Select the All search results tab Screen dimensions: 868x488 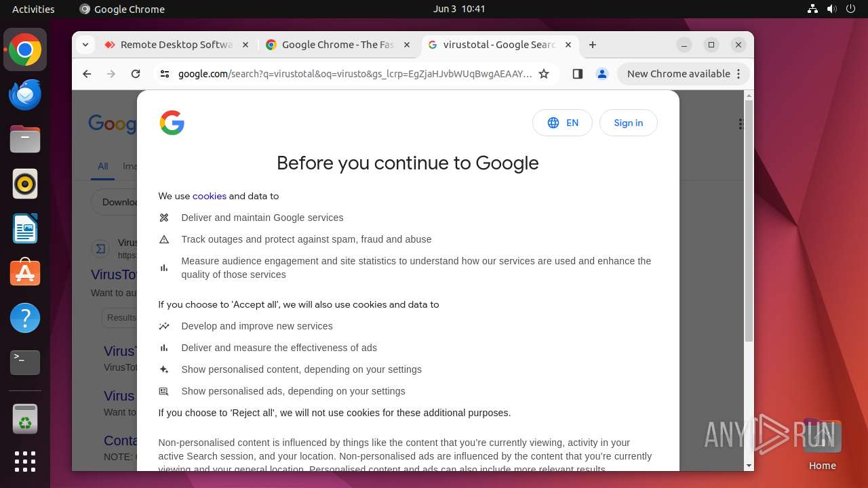[102, 166]
